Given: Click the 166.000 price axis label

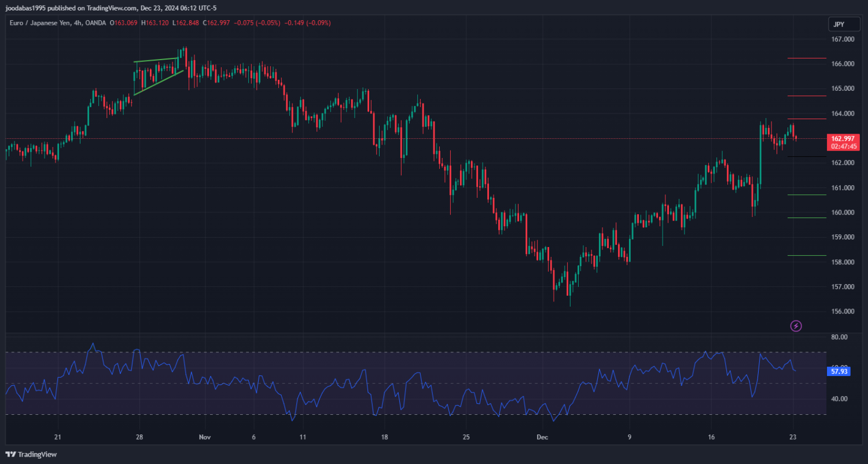Looking at the screenshot, I should pos(843,64).
